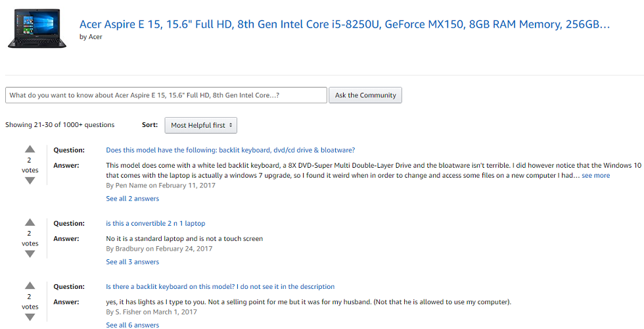Downvote the backlit keyboard, dvd/cd drive question
The width and height of the screenshot is (644, 329).
click(x=30, y=180)
